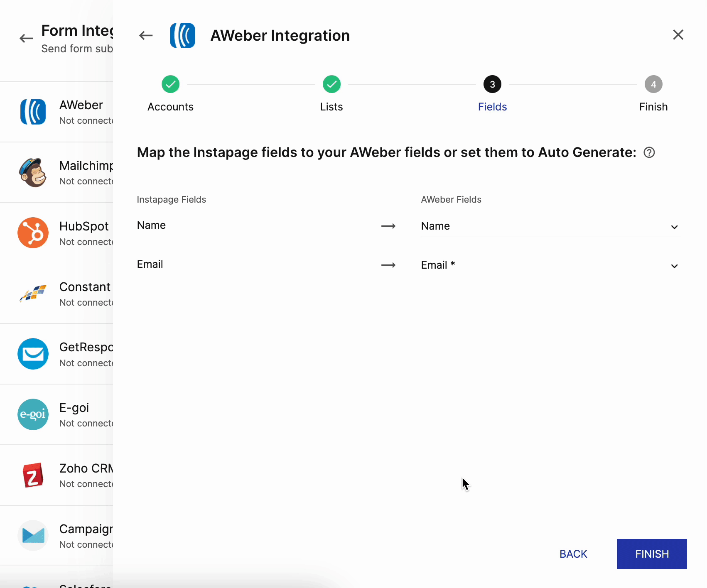Jump to the Accounts step
The width and height of the screenshot is (707, 588).
point(170,85)
